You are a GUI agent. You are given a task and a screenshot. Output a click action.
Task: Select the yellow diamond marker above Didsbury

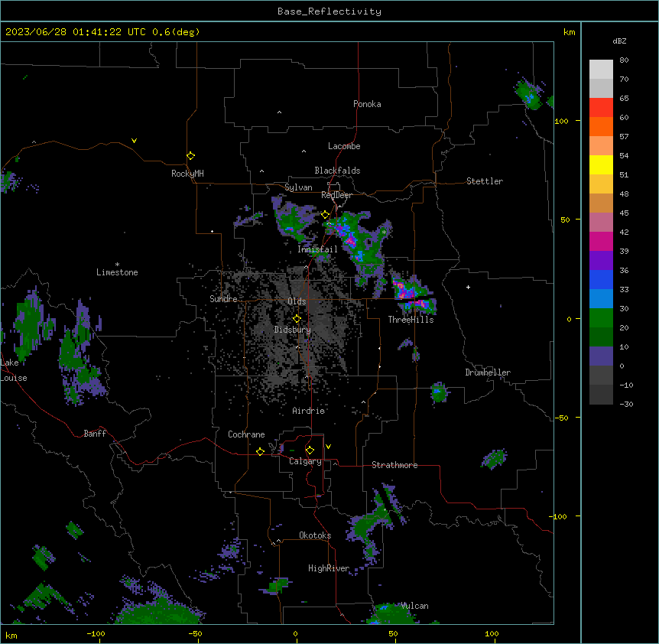(297, 319)
